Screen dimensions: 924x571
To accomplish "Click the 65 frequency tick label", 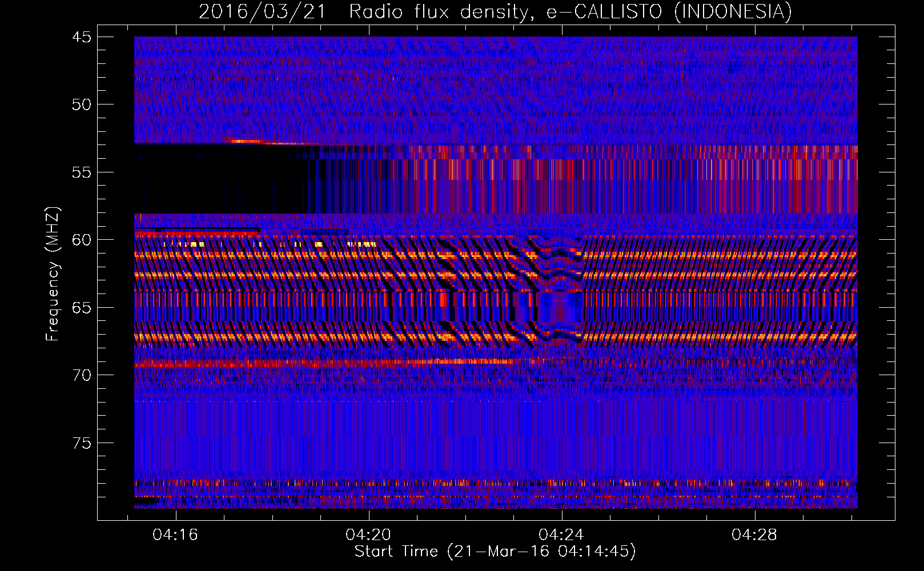I will pos(81,308).
